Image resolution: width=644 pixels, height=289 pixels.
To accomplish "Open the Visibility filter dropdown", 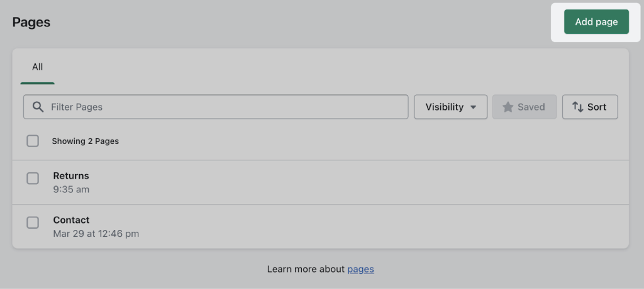I will tap(450, 107).
